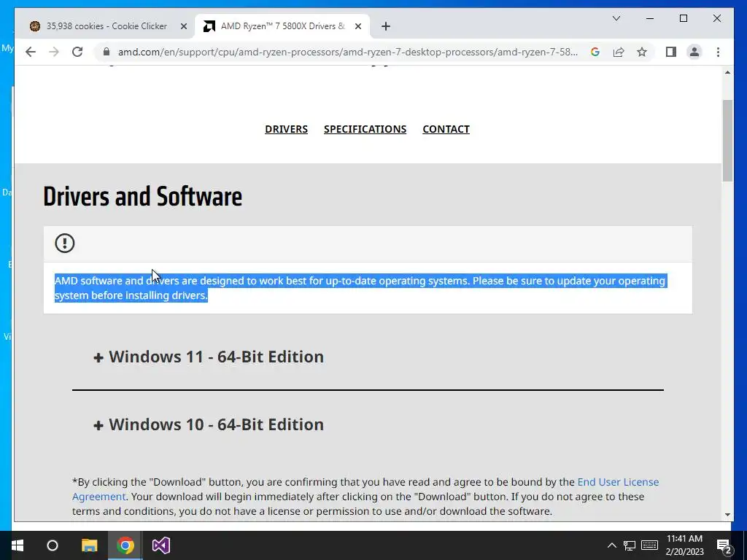Open a new browser tab

pos(386,26)
